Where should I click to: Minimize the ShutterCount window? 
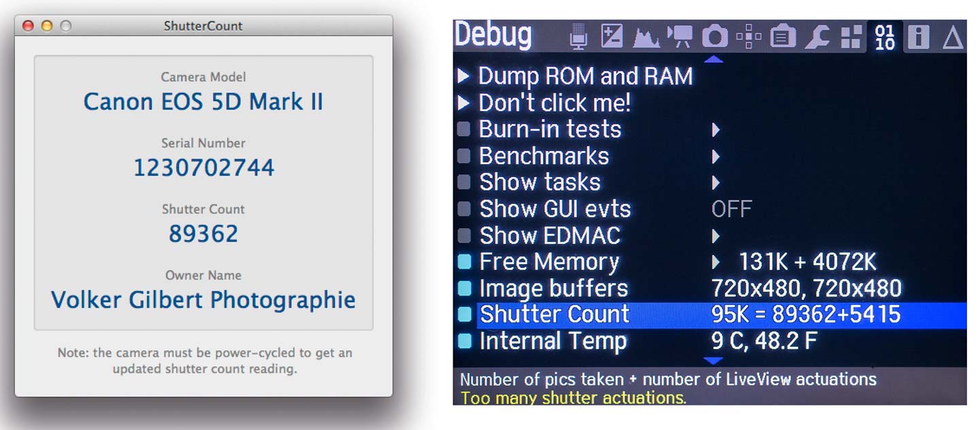[47, 26]
